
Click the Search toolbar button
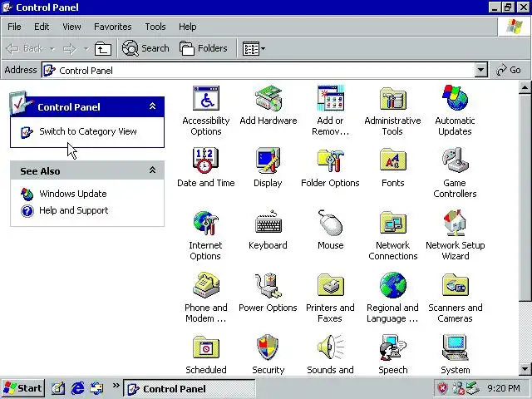pyautogui.click(x=145, y=48)
